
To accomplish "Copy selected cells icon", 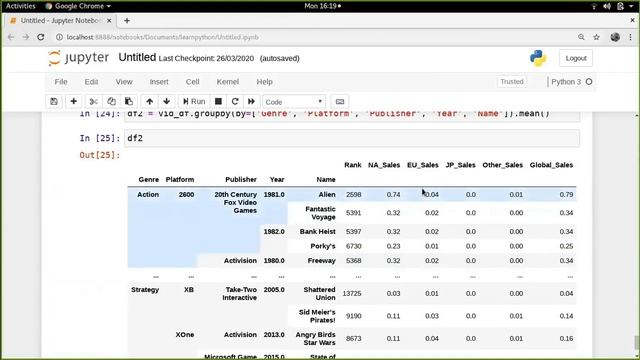I will point(111,102).
